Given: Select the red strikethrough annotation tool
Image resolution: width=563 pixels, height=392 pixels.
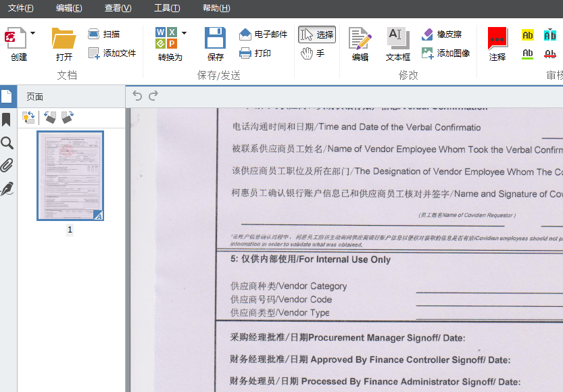Looking at the screenshot, I should [550, 55].
